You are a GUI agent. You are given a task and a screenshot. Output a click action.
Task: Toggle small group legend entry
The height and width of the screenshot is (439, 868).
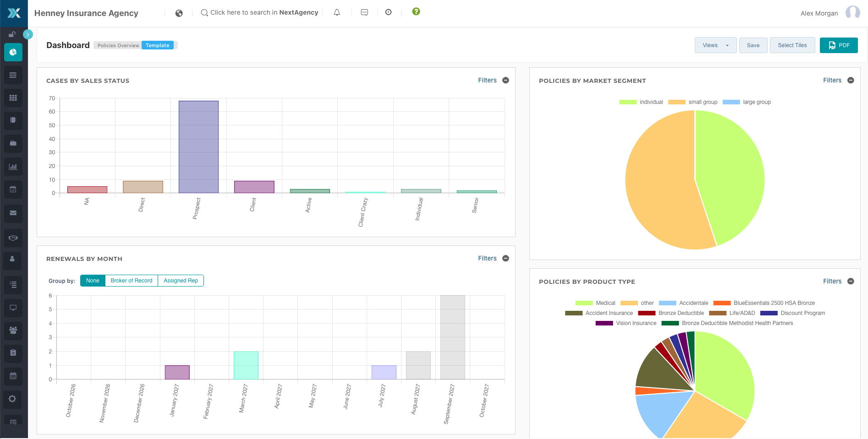[x=693, y=102]
